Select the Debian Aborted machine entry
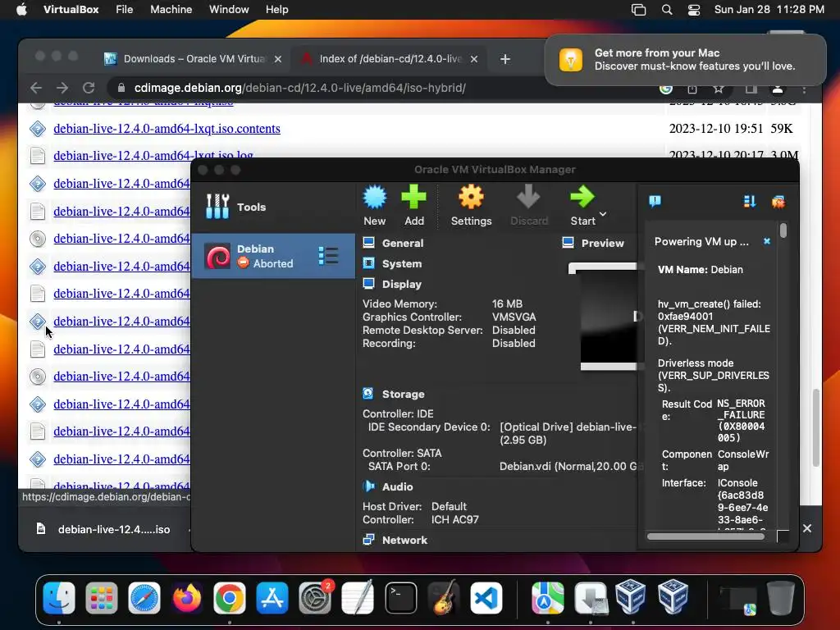 coord(273,256)
